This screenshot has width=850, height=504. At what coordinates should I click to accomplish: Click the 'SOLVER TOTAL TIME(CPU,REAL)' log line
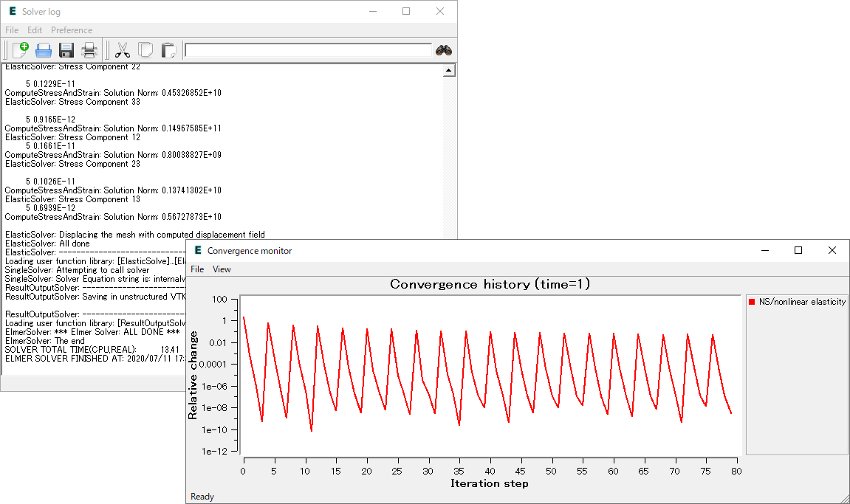92,350
